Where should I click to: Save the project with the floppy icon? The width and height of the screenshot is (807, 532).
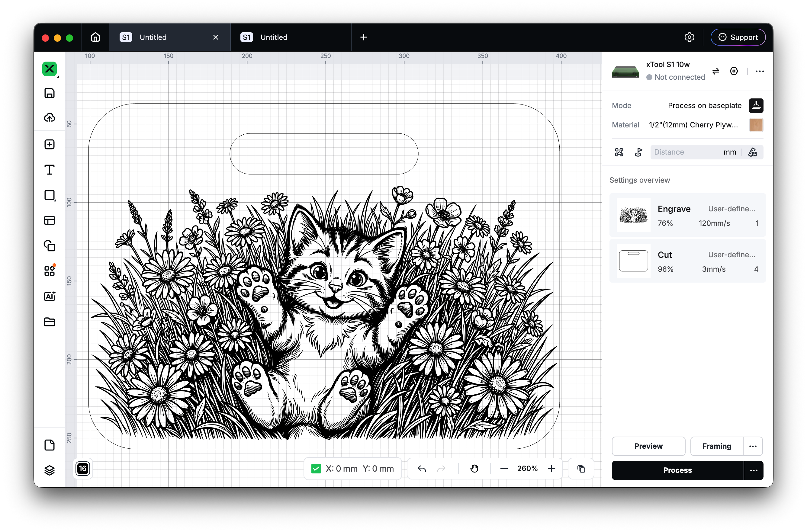50,93
